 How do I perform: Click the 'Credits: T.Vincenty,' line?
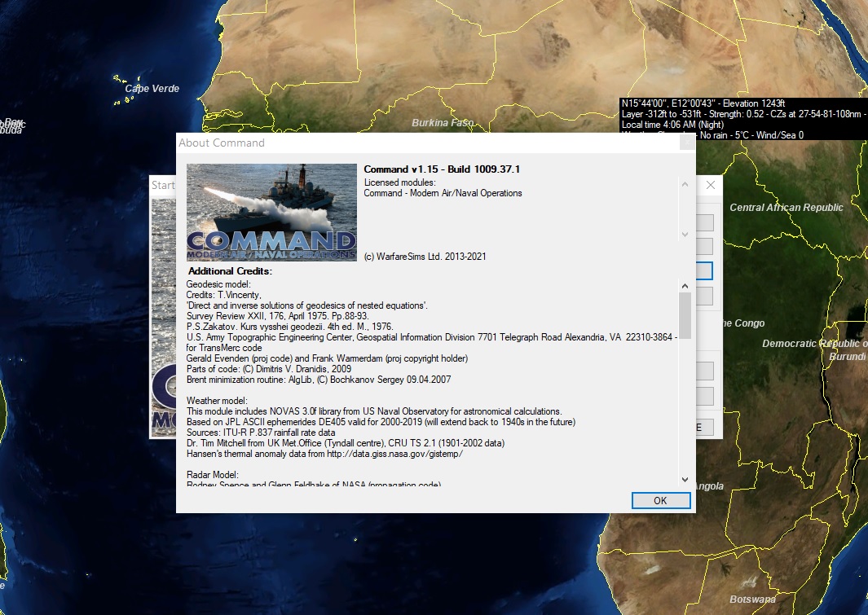click(x=224, y=295)
